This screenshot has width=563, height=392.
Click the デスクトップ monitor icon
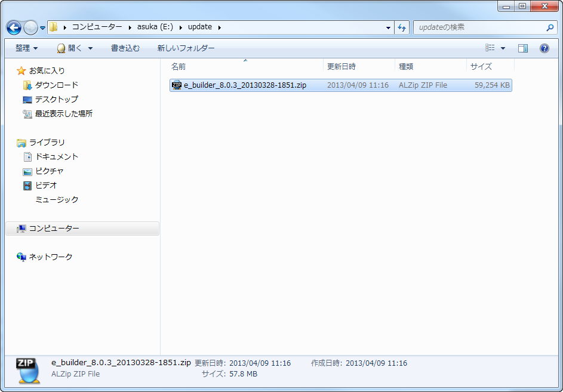pyautogui.click(x=27, y=100)
